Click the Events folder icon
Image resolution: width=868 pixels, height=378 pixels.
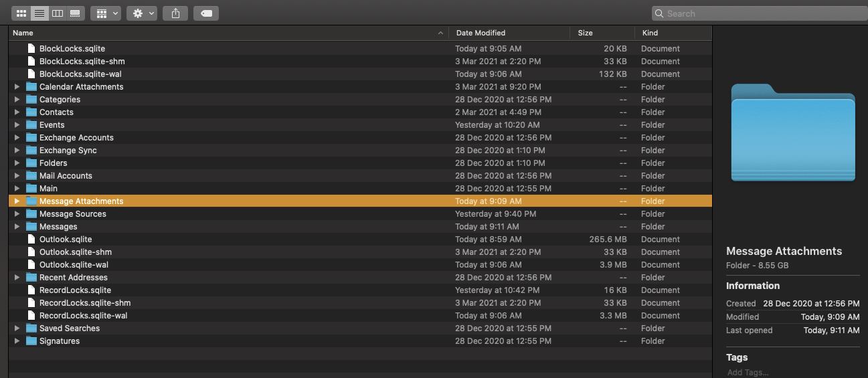(x=31, y=125)
